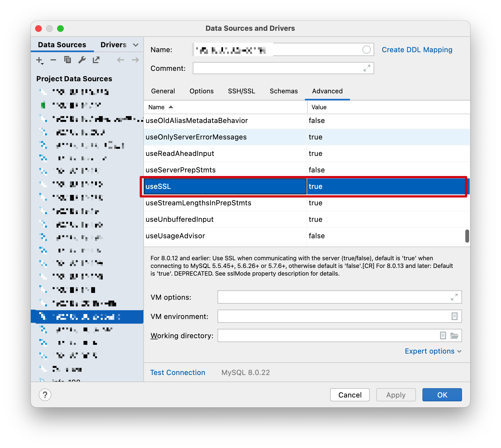Click the Test Connection link
The height and width of the screenshot is (448, 501).
(x=177, y=373)
